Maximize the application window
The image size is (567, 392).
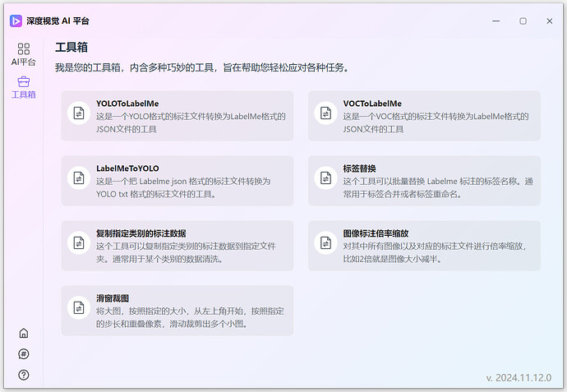point(523,21)
